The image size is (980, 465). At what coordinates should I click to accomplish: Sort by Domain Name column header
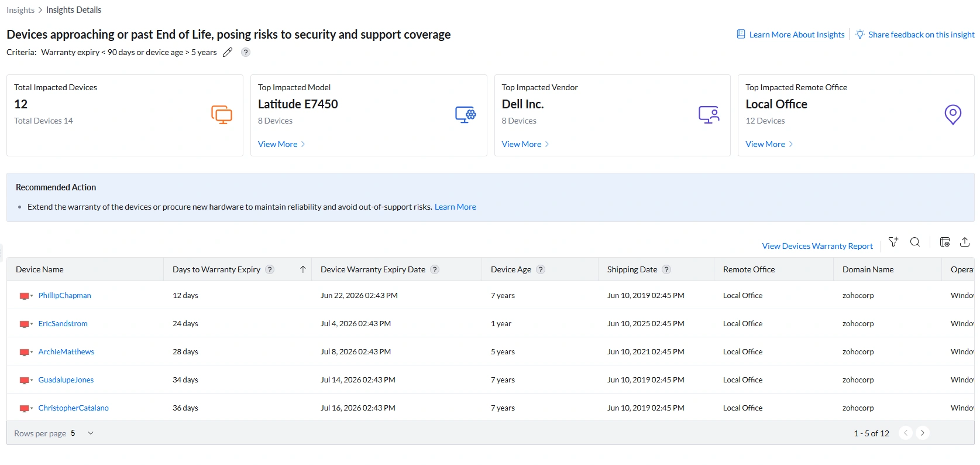click(868, 269)
